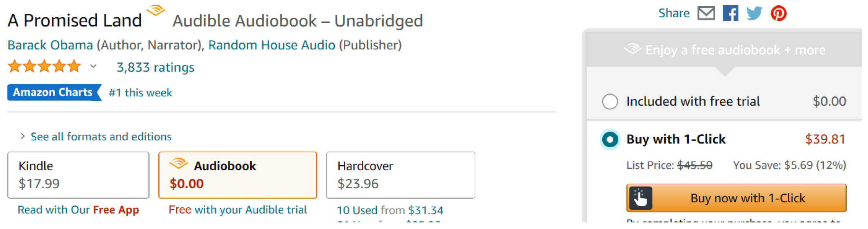Share on Twitter via bird icon
This screenshot has width=868, height=229.
tap(754, 14)
